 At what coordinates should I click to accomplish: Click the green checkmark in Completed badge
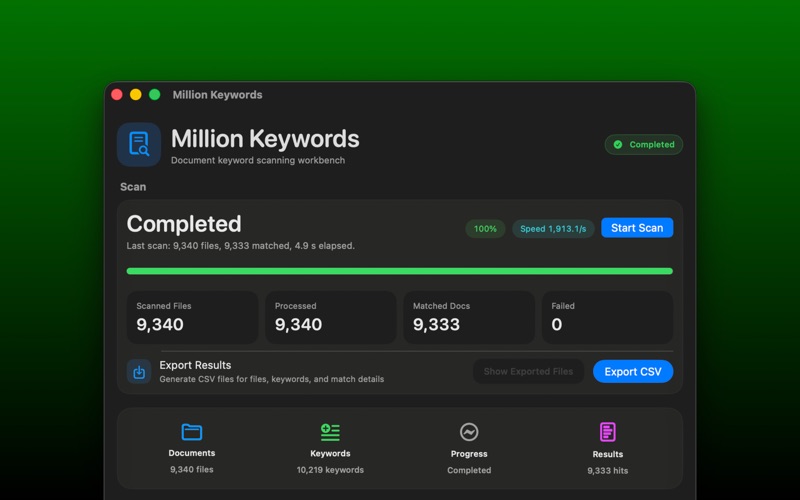point(618,144)
